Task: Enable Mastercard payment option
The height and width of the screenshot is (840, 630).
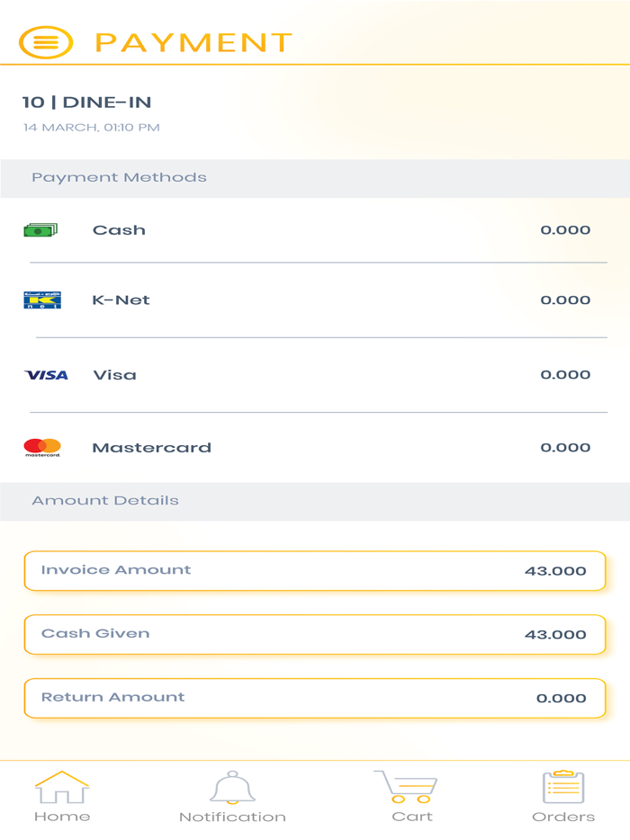Action: pos(152,447)
